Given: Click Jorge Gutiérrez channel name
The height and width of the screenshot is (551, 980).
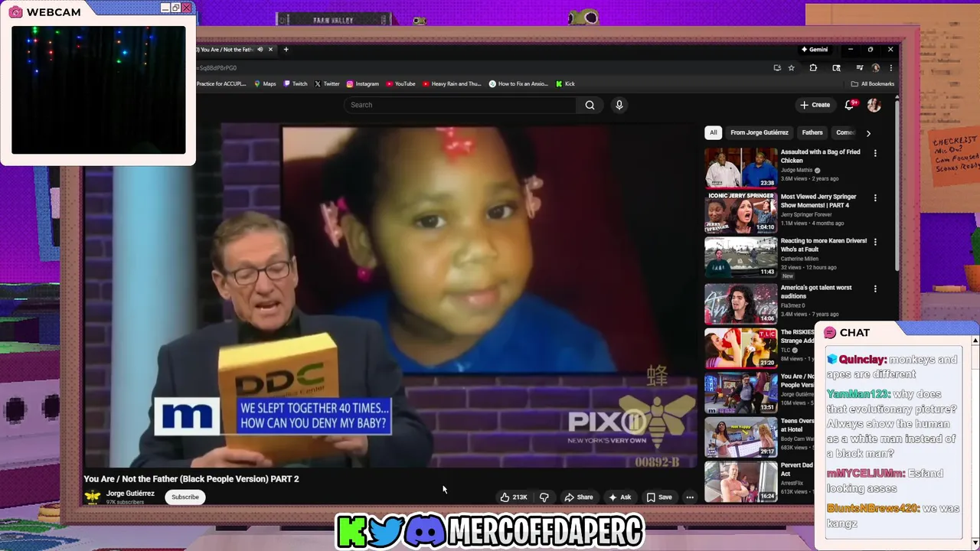Looking at the screenshot, I should (x=130, y=494).
